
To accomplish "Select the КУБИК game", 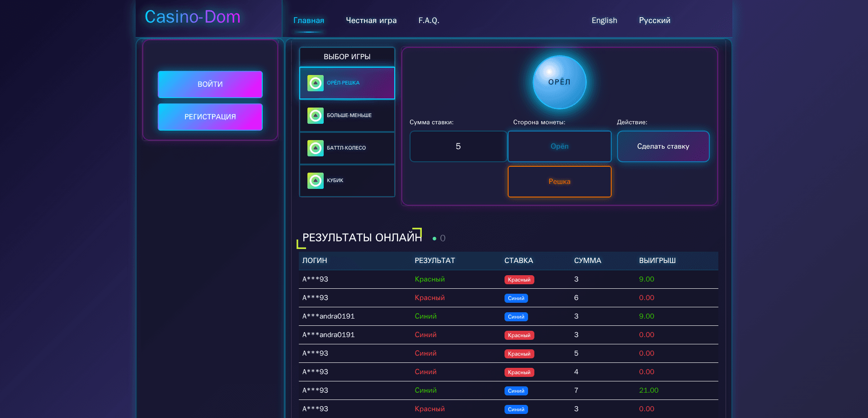I will click(347, 181).
